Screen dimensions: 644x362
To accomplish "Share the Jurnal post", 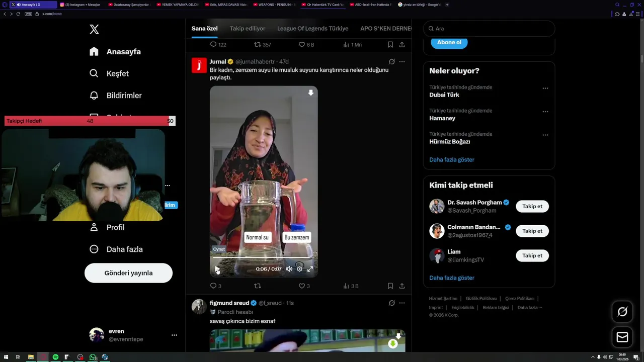I will (x=402, y=286).
